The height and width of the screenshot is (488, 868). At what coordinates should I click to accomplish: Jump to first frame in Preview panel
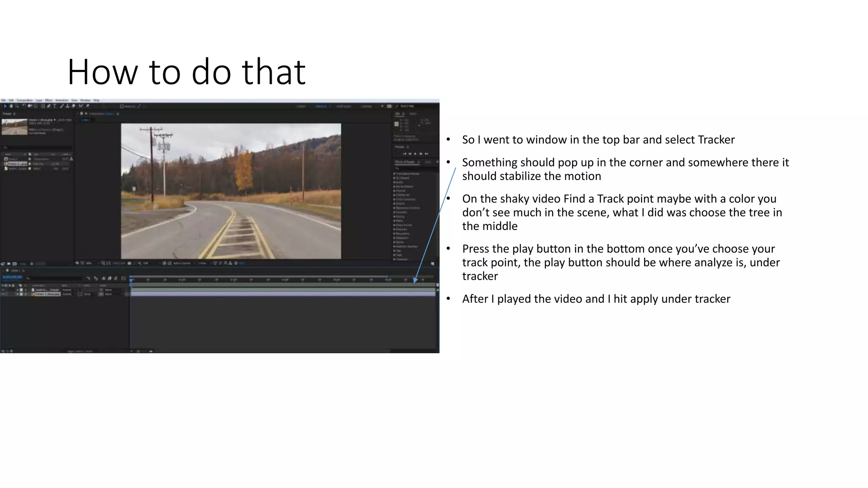pyautogui.click(x=404, y=154)
